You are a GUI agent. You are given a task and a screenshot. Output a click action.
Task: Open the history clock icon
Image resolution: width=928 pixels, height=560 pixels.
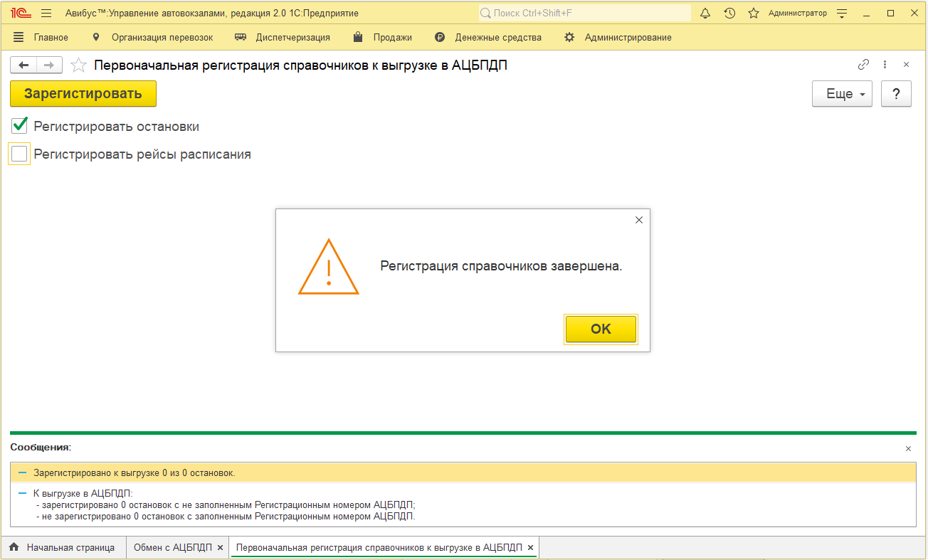tap(729, 12)
